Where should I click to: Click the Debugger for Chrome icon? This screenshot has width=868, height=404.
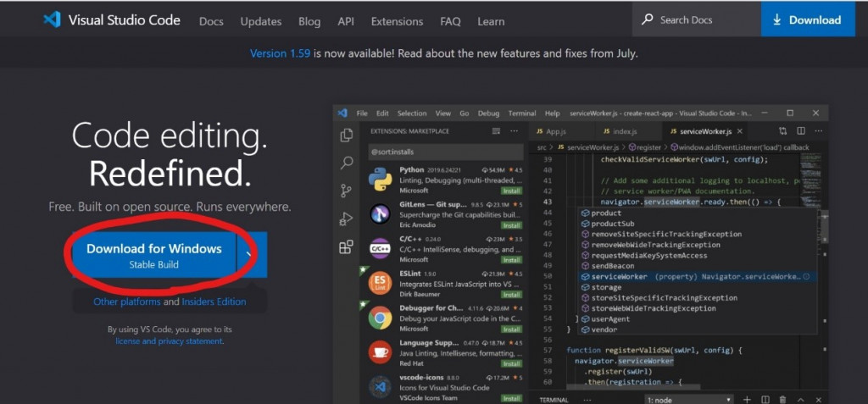(x=381, y=318)
